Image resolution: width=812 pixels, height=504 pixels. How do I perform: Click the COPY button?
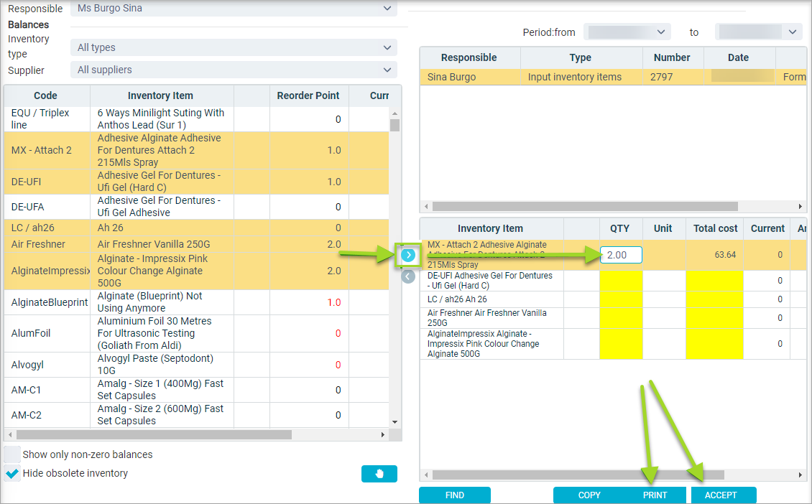[x=589, y=495]
